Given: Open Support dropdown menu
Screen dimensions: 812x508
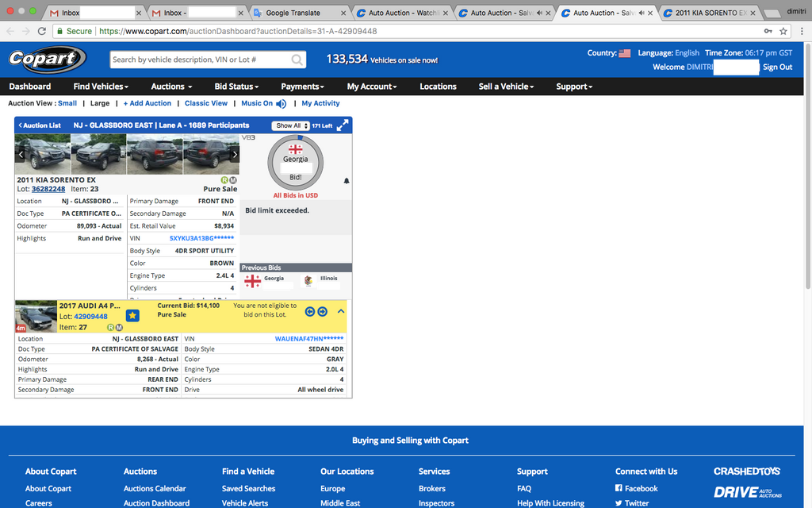Looking at the screenshot, I should point(574,87).
